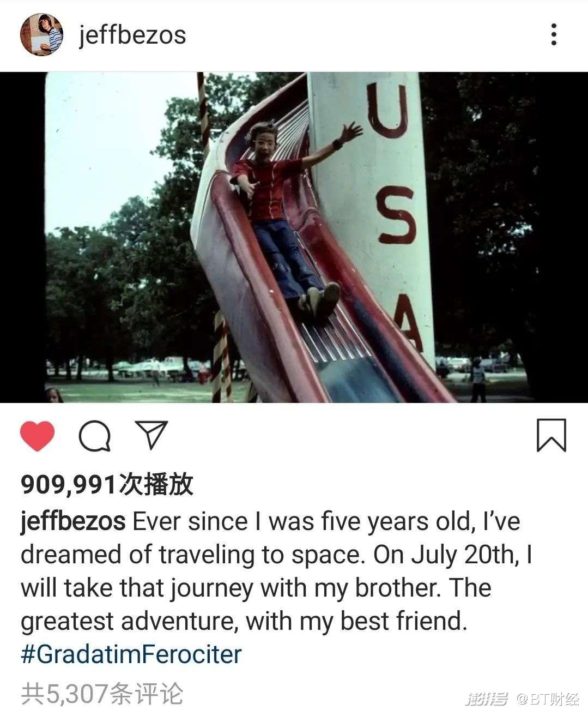
Task: Unlike the post with the red heart icon
Action: [x=38, y=436]
